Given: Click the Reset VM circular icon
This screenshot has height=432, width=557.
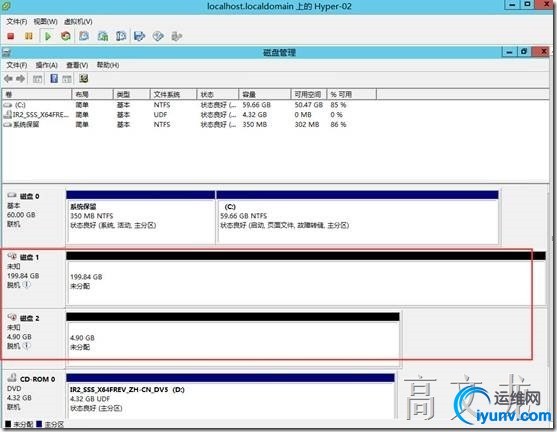Looking at the screenshot, I should click(x=66, y=36).
